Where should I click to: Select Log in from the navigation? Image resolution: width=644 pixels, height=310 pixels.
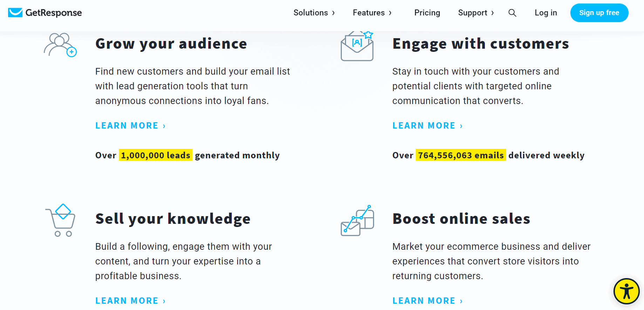545,13
